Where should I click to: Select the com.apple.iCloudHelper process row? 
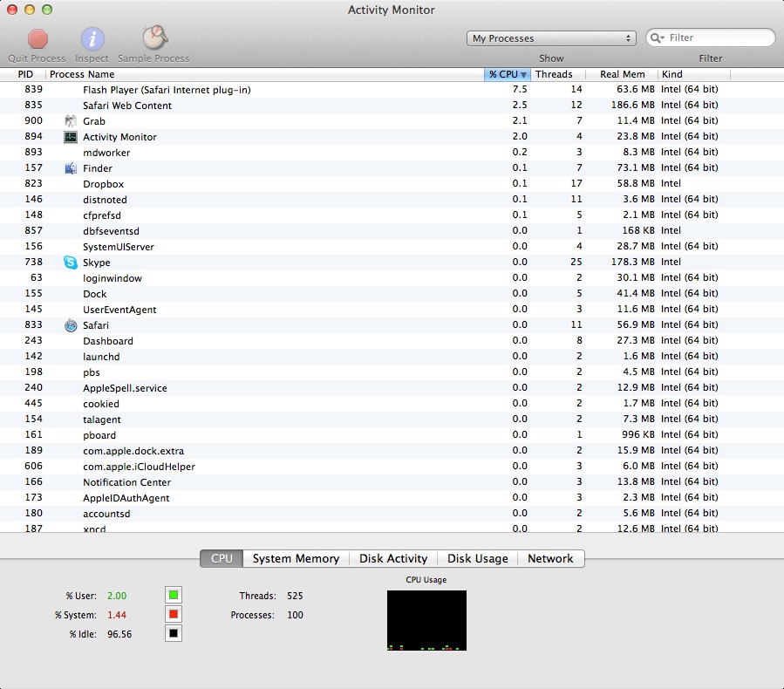tap(392, 466)
